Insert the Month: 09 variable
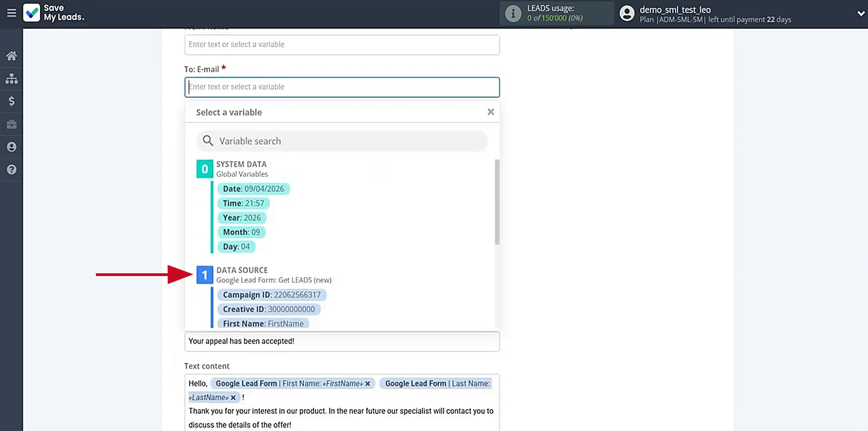This screenshot has width=868, height=431. tap(241, 232)
